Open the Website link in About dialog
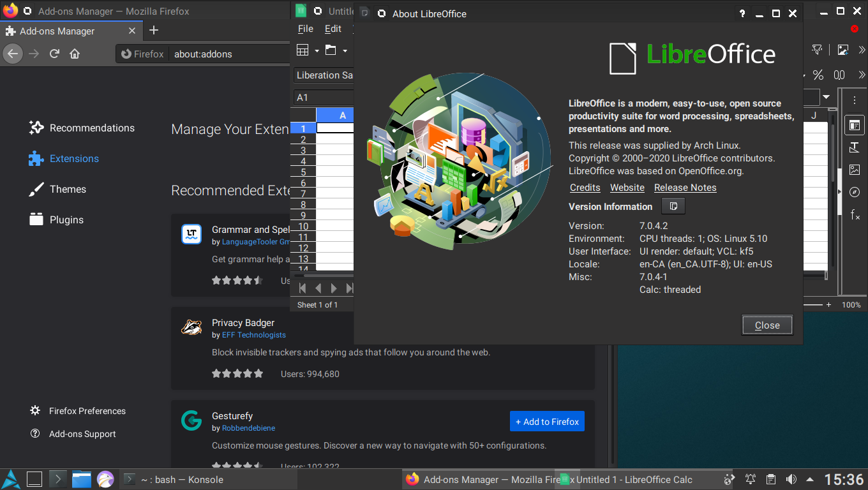This screenshot has width=868, height=490. [627, 188]
